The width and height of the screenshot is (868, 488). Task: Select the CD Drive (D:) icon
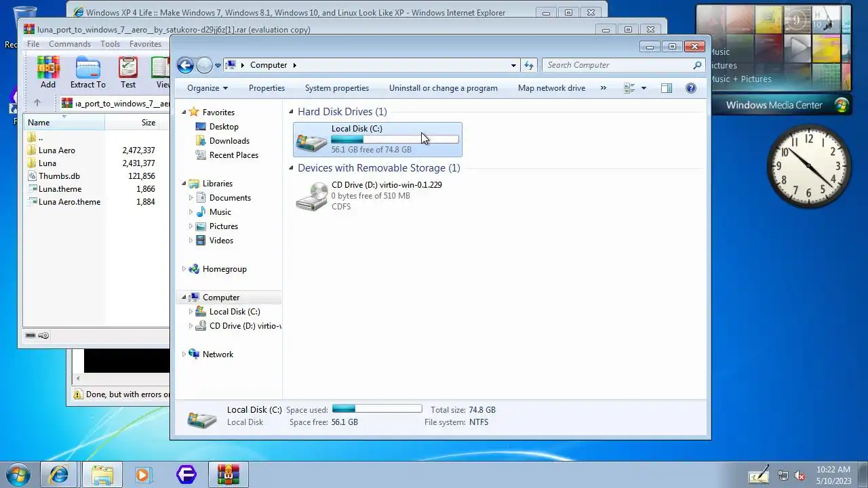coord(311,196)
